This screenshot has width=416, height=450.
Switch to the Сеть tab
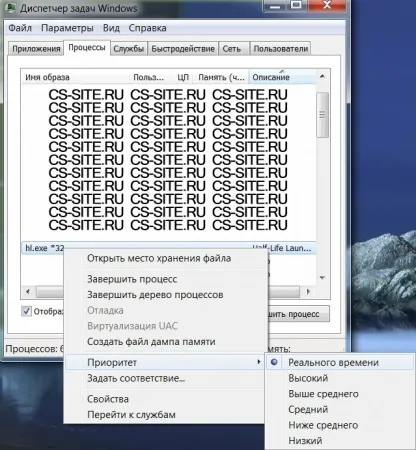click(x=234, y=49)
